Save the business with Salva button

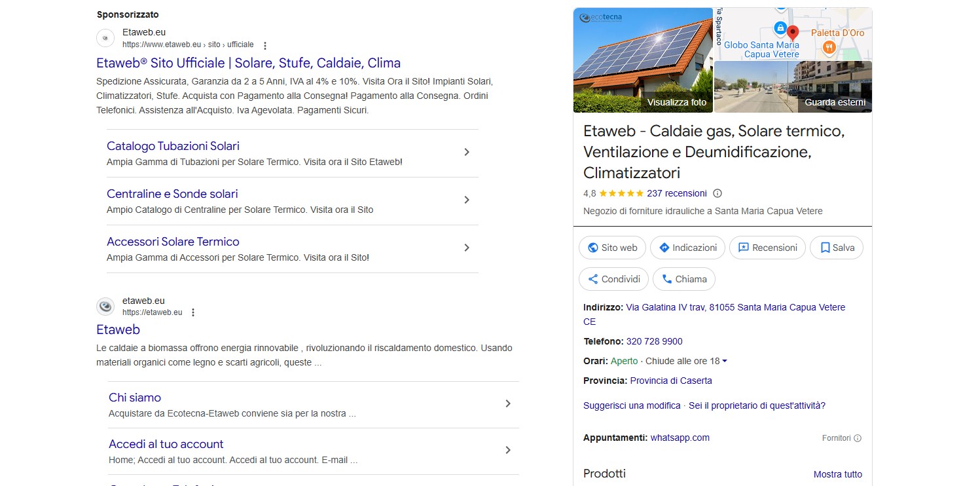837,248
